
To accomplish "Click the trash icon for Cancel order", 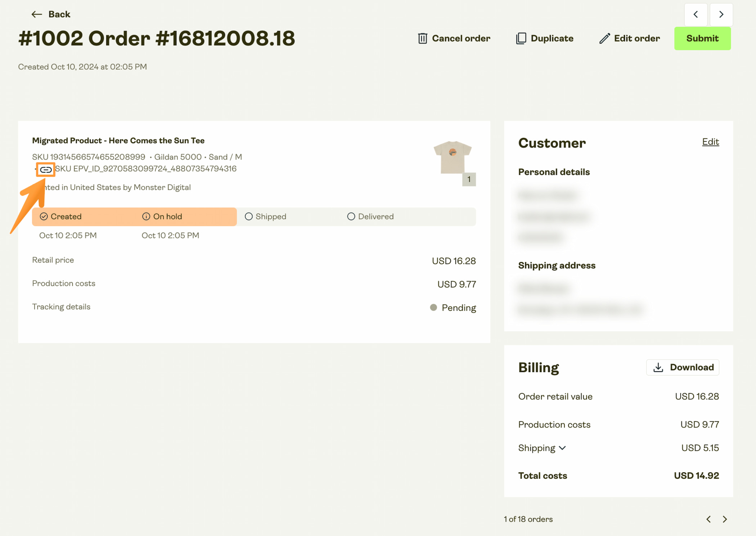I will tap(422, 38).
